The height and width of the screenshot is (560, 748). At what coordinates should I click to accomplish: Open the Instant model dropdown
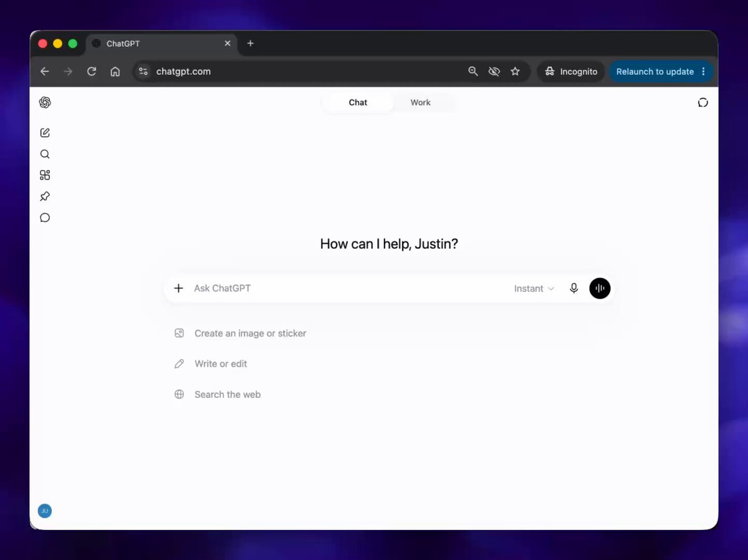[534, 289]
